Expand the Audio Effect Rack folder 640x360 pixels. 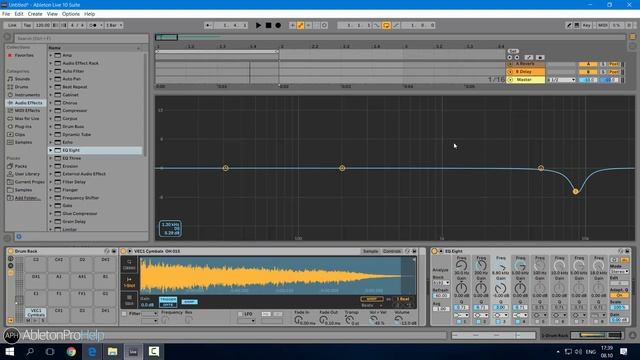(x=51, y=63)
